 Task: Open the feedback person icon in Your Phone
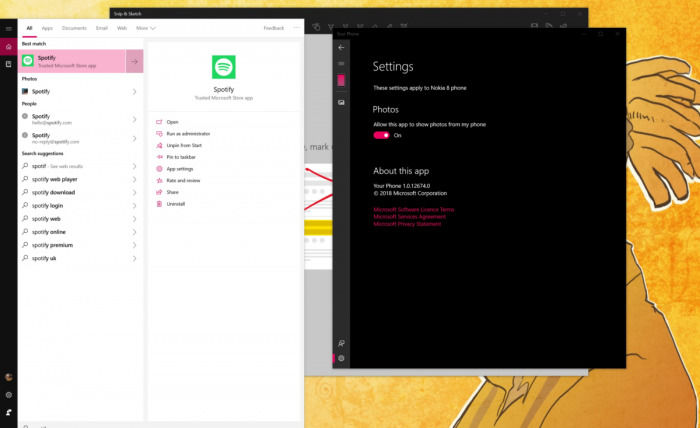(x=341, y=343)
